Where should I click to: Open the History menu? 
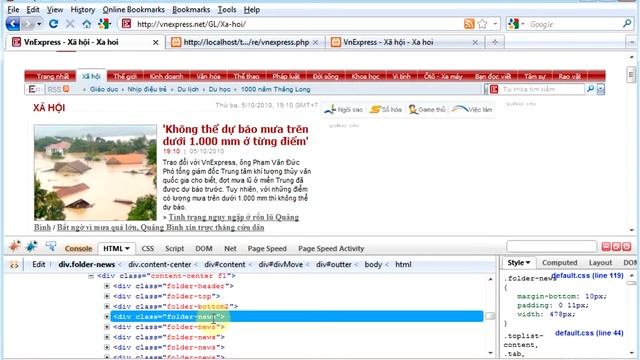coord(82,9)
